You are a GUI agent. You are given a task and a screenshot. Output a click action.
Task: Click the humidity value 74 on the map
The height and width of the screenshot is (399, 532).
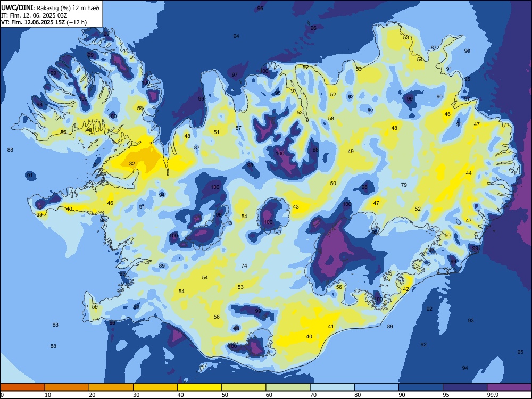(x=244, y=265)
